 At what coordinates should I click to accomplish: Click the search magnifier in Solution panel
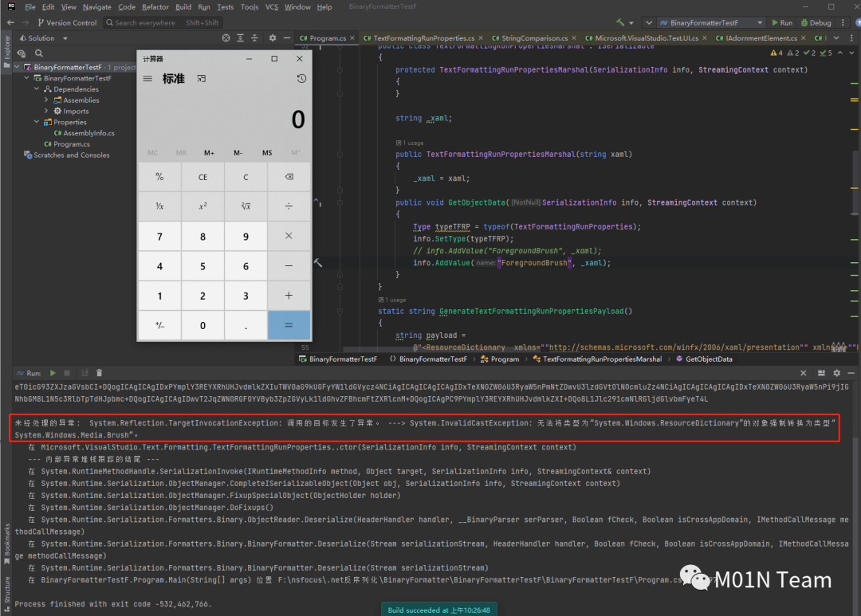(x=39, y=53)
